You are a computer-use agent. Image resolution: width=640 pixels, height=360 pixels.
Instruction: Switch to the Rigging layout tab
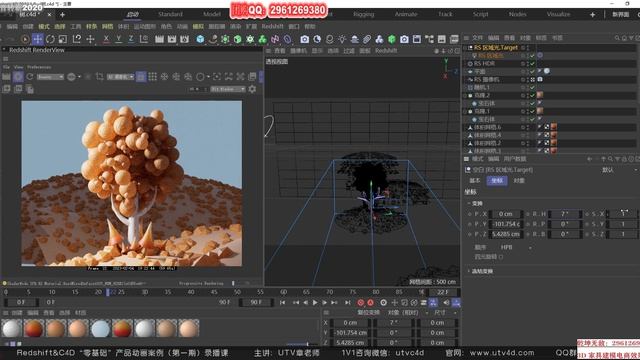click(x=364, y=14)
